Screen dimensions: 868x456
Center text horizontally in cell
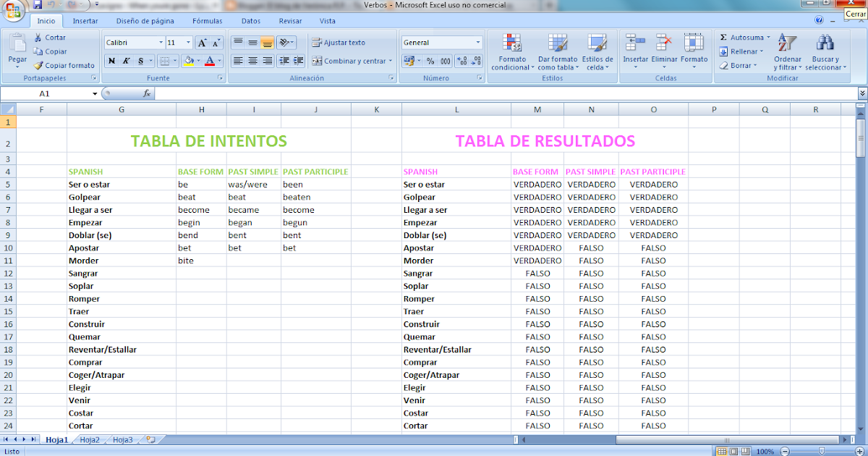(252, 61)
